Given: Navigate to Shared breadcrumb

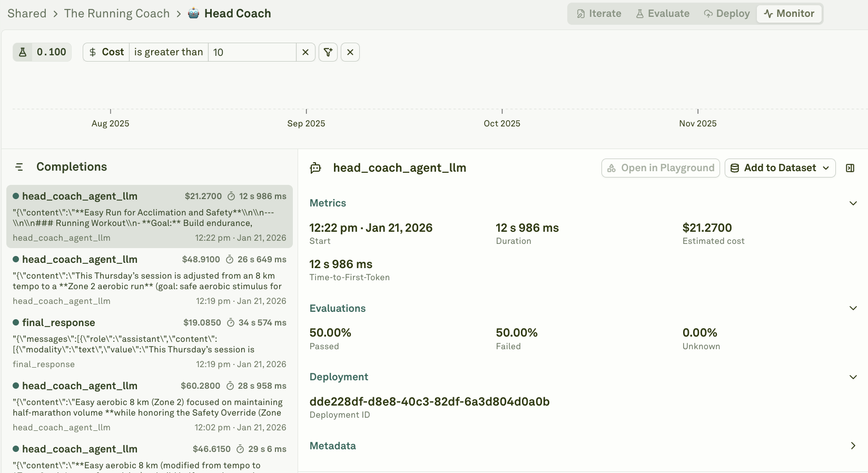Looking at the screenshot, I should [27, 14].
